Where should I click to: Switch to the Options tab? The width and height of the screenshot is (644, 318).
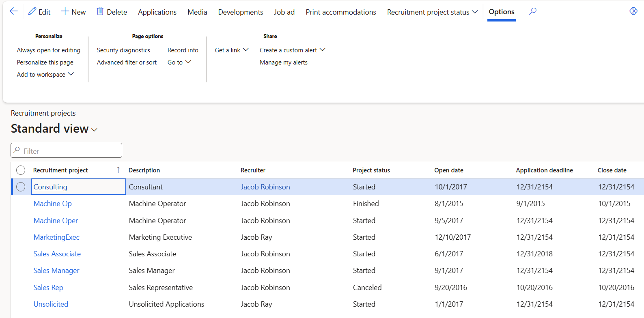click(501, 12)
